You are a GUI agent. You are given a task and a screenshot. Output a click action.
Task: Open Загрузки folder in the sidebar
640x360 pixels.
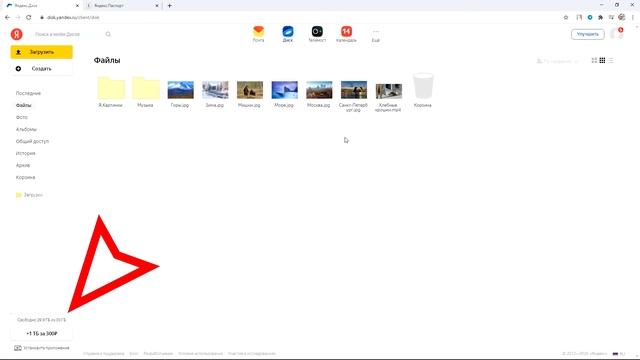click(29, 195)
